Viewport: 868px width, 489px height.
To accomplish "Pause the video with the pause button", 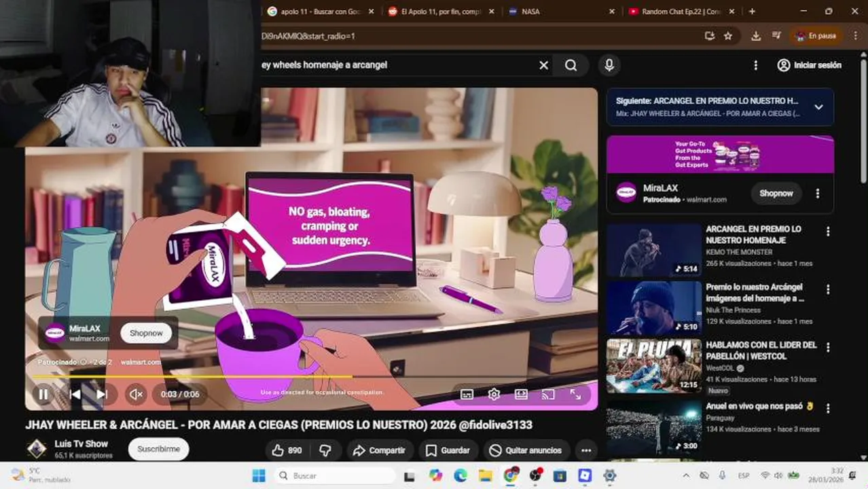I will point(43,394).
